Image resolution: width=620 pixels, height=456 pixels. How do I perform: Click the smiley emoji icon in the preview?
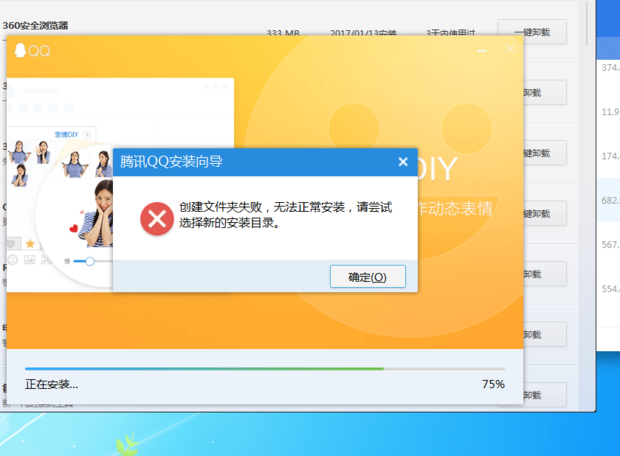pos(13,260)
